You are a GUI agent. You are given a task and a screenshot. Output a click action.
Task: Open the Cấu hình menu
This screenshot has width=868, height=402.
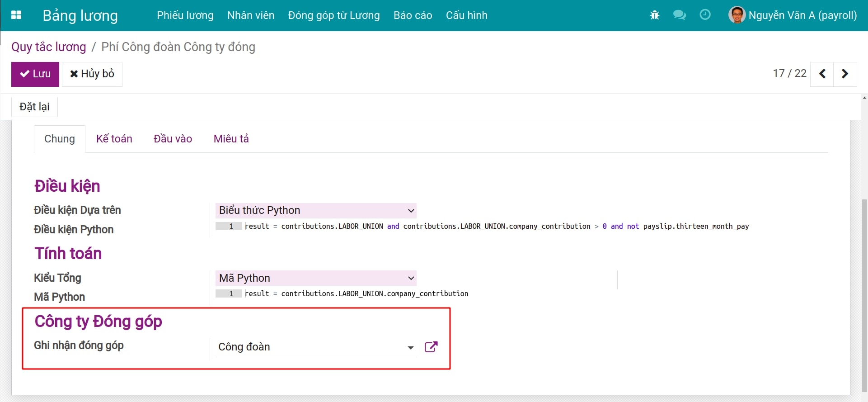pyautogui.click(x=466, y=15)
